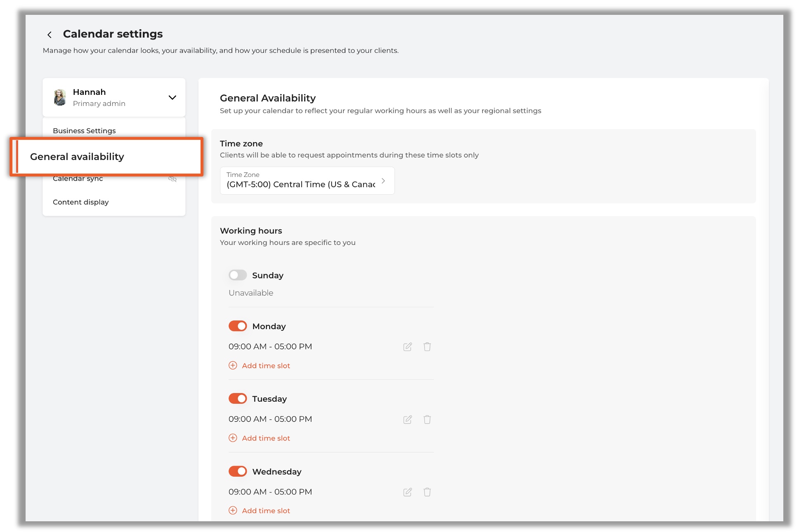Click the unlinked icon beside Calendar sync
Viewport: 799px width, 532px height.
point(173,179)
